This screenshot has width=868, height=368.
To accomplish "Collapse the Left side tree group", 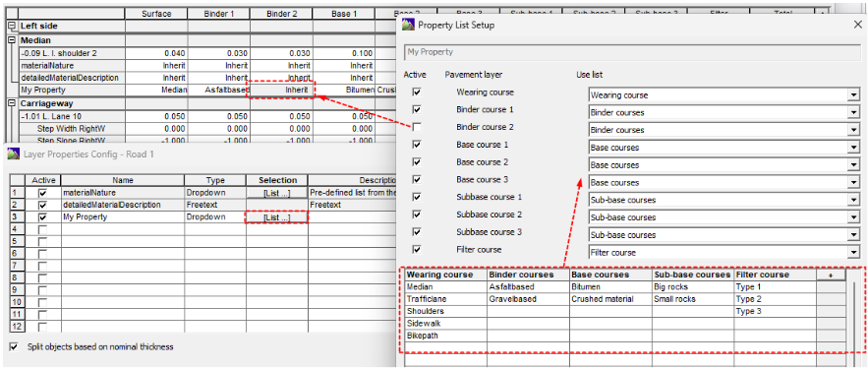I will pyautogui.click(x=11, y=26).
